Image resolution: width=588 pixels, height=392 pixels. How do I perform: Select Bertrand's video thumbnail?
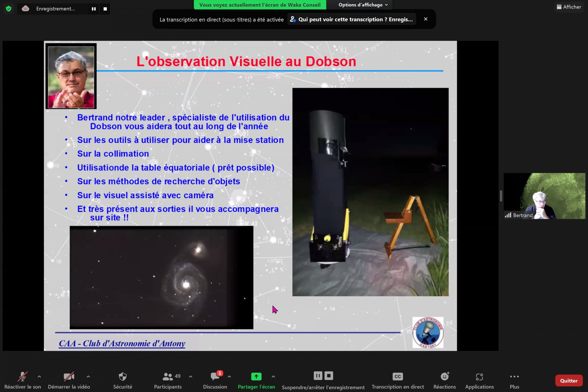544,196
